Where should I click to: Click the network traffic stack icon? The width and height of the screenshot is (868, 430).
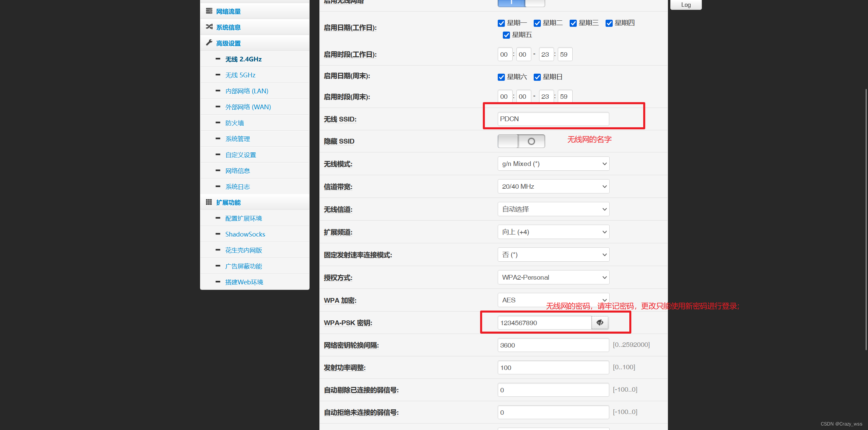pyautogui.click(x=209, y=11)
